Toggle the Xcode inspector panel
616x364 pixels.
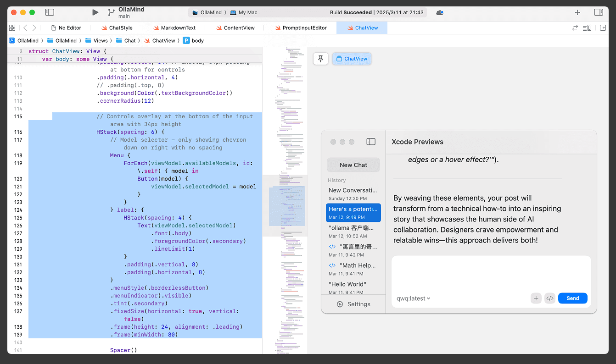tap(599, 12)
